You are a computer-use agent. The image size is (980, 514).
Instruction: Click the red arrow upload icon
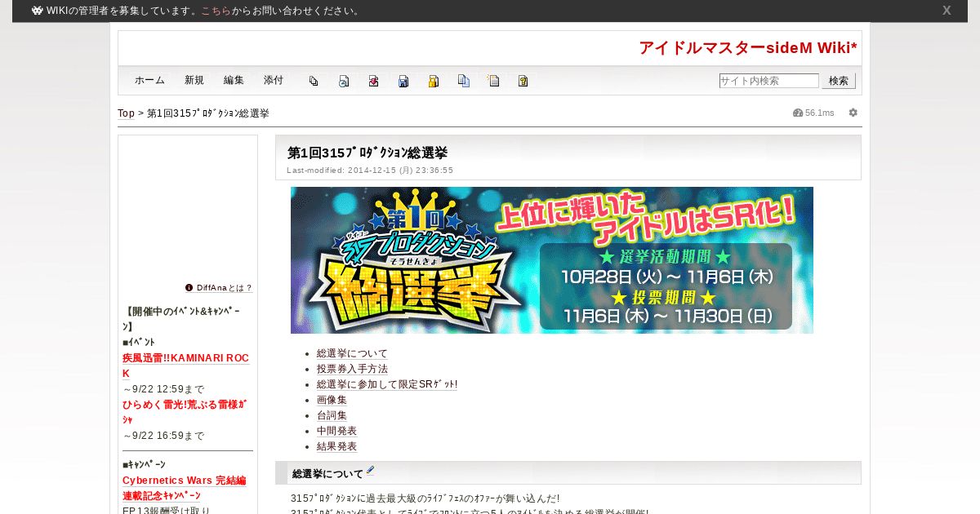tap(373, 81)
